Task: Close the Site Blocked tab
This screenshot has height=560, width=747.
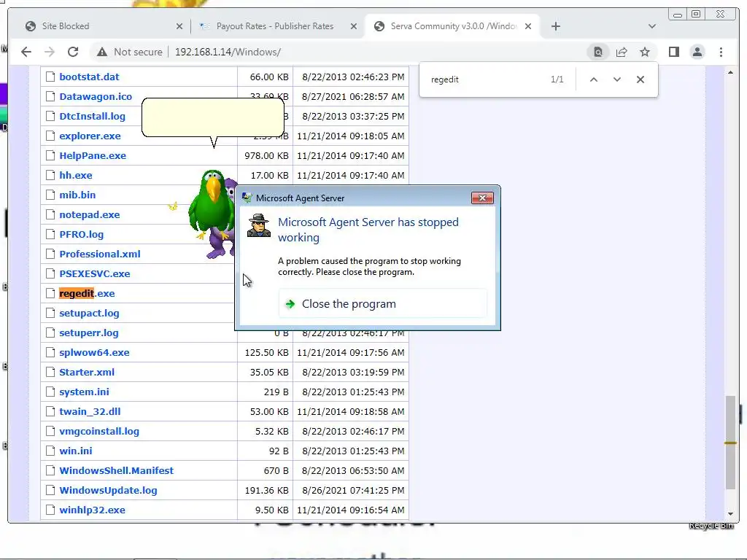Action: tap(179, 26)
